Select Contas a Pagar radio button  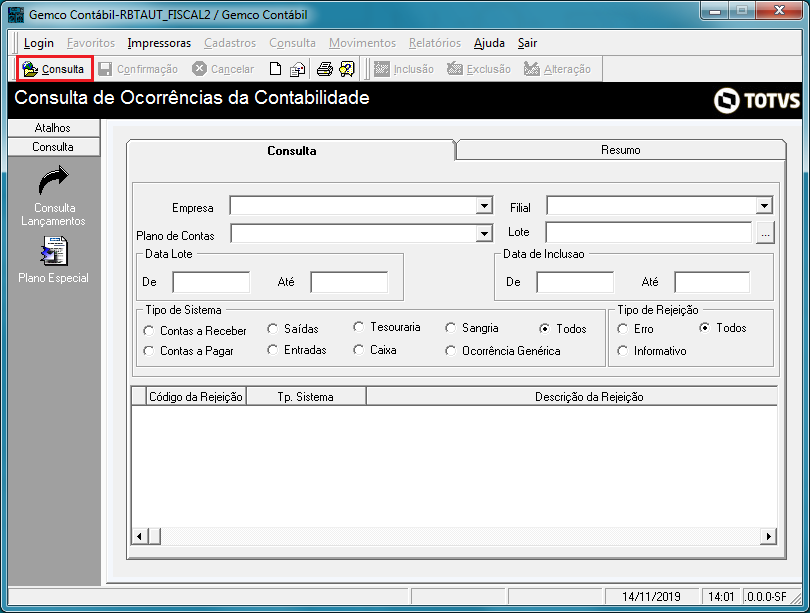tap(149, 351)
